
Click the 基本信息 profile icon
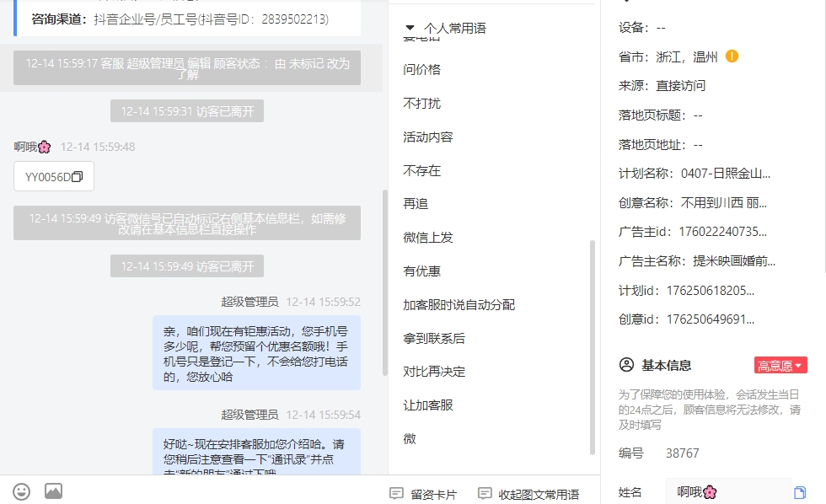(626, 365)
